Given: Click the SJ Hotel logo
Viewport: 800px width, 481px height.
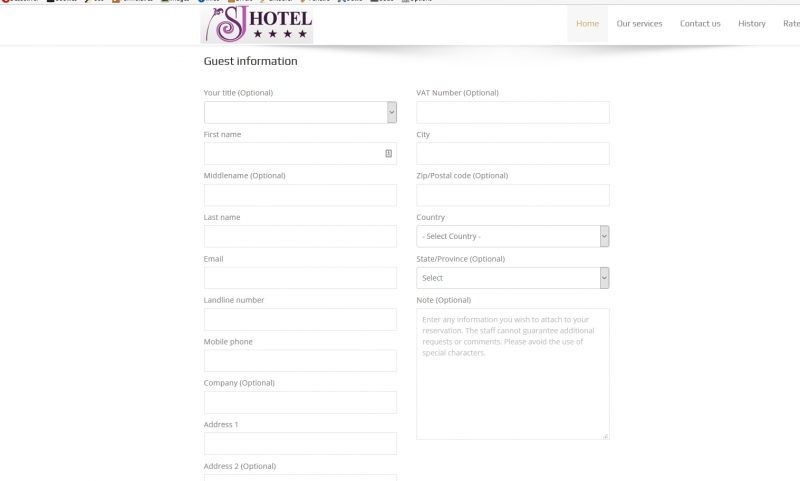Looking at the screenshot, I should point(258,24).
